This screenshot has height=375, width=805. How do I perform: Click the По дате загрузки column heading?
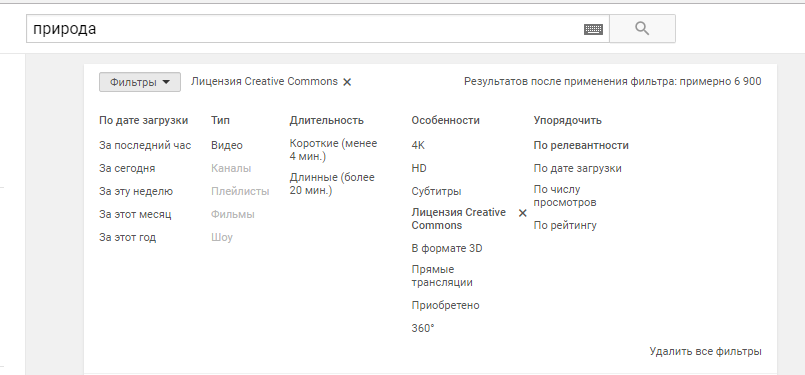coord(143,121)
